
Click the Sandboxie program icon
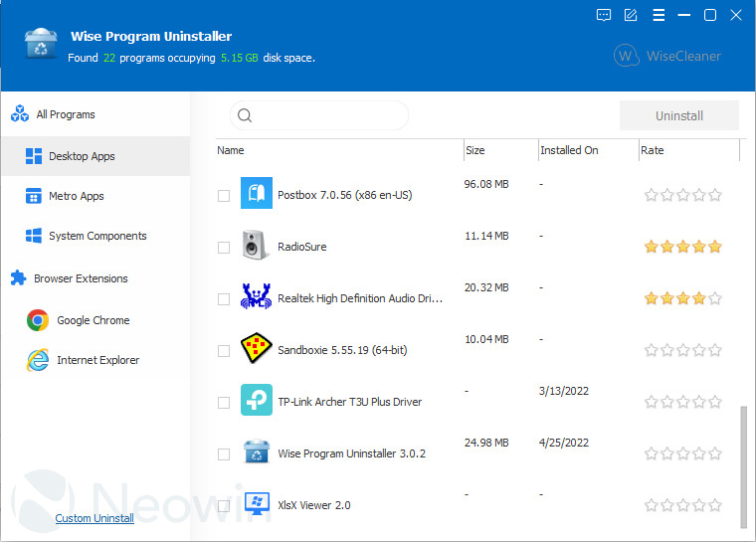[256, 349]
